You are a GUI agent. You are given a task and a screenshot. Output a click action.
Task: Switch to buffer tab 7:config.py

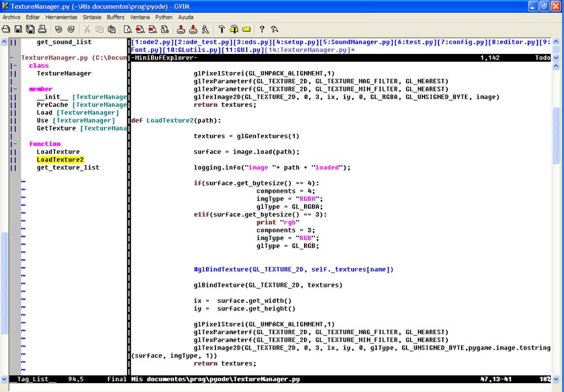[x=462, y=42]
